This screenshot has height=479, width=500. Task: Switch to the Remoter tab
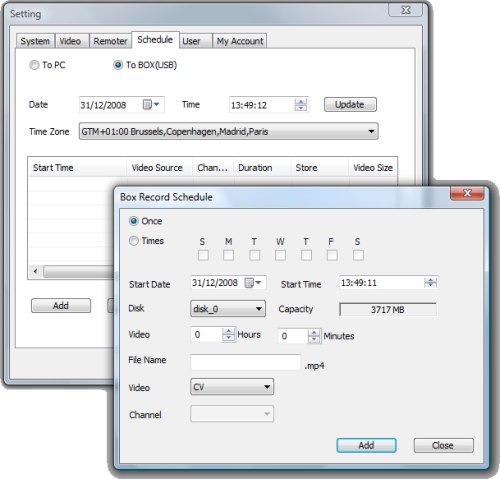tap(110, 41)
